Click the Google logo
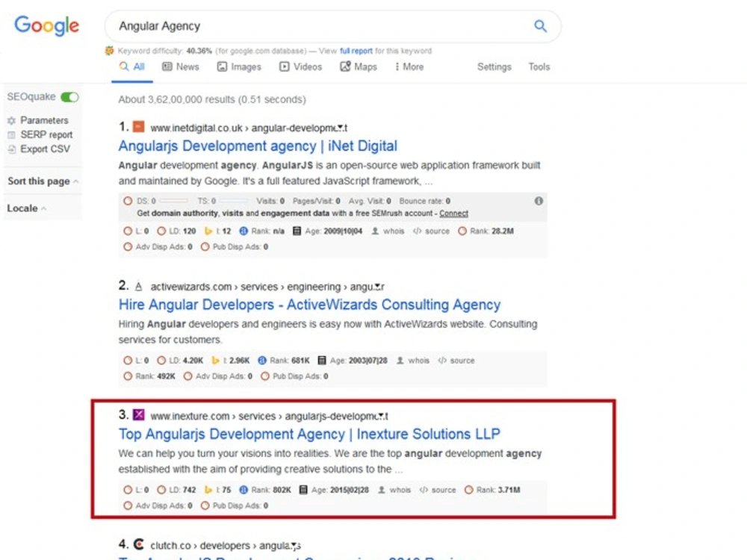 coord(46,25)
